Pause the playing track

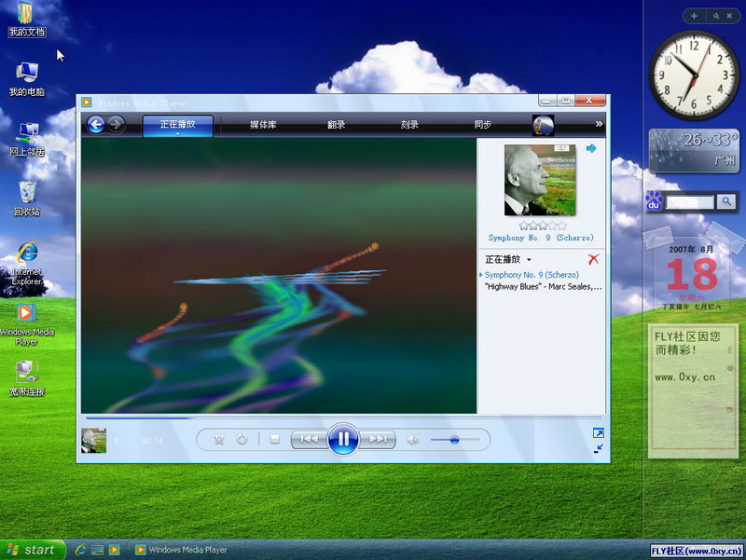(343, 439)
